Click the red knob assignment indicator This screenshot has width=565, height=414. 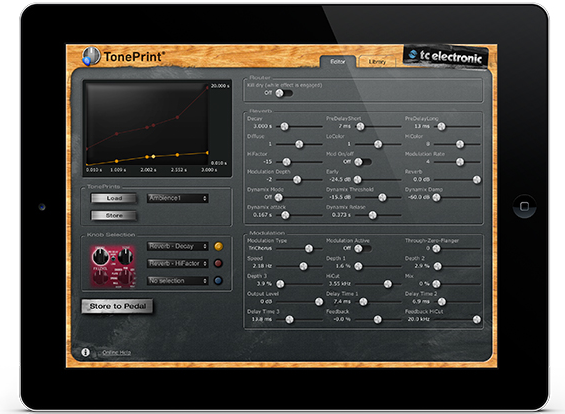click(x=218, y=263)
